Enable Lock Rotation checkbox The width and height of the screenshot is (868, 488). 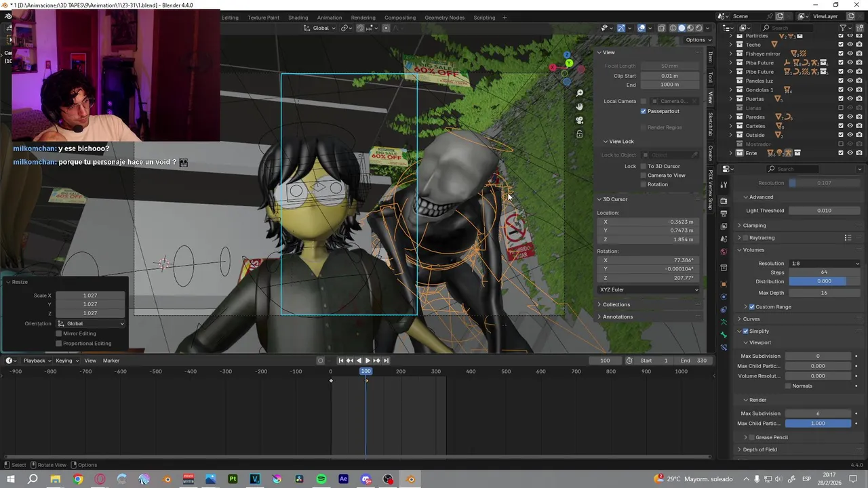coord(644,184)
